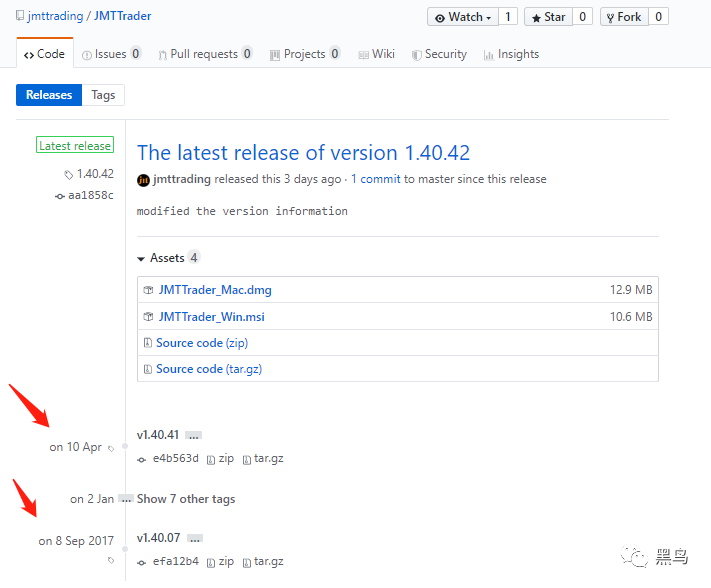
Task: Click the 10.6 MB file size
Action: 631,316
